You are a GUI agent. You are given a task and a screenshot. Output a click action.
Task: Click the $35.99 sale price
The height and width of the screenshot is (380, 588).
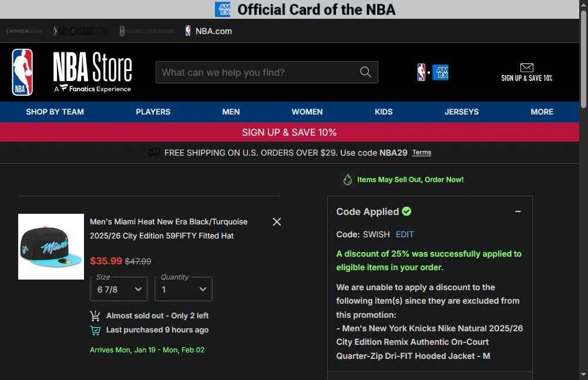(x=106, y=261)
